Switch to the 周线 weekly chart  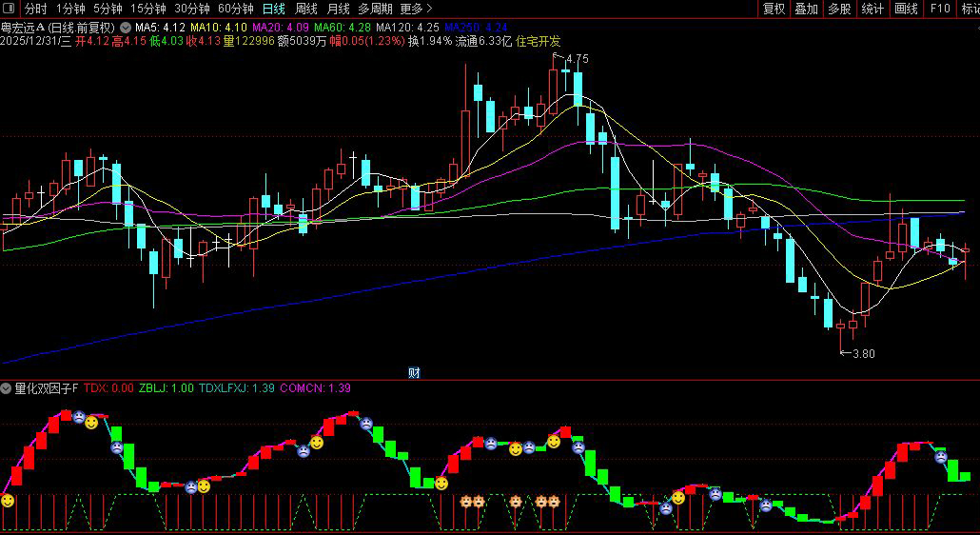pos(306,9)
